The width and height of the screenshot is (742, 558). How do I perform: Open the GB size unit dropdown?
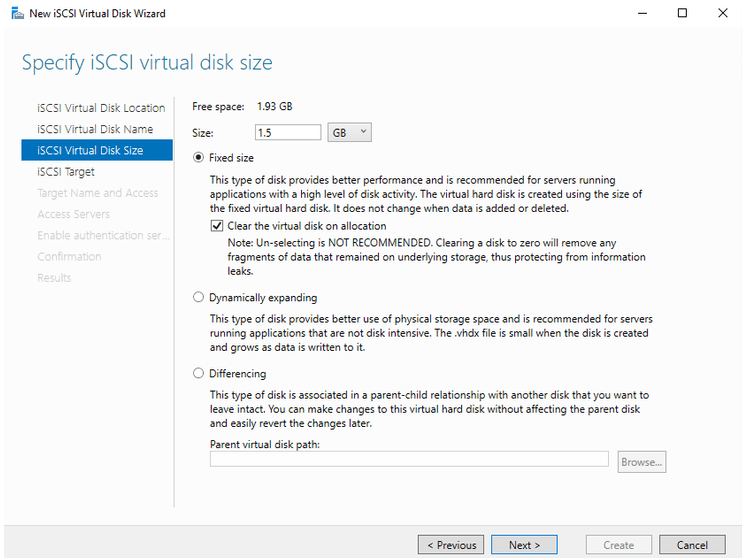tap(349, 132)
